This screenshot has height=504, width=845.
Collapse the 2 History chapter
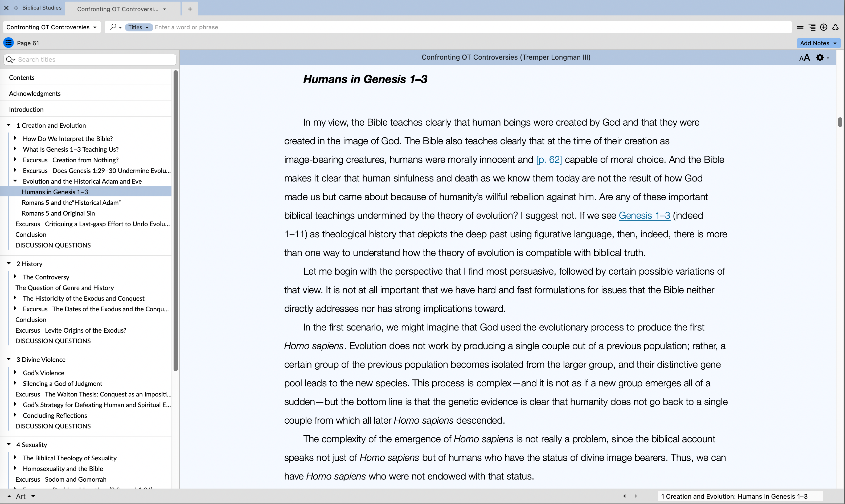pos(9,263)
